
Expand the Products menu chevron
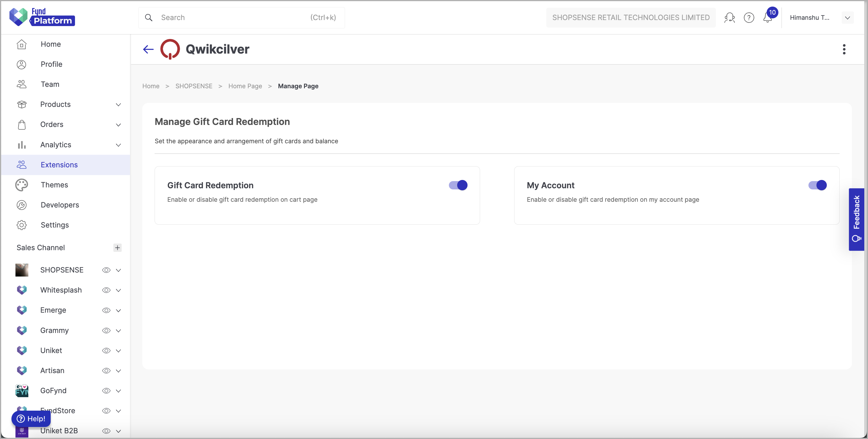[x=118, y=105]
